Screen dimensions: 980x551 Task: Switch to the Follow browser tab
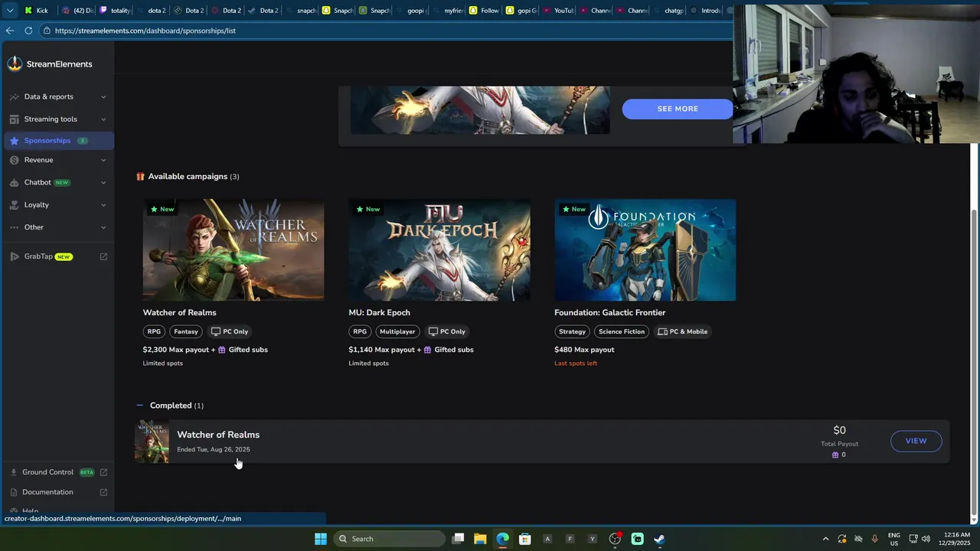tap(485, 11)
